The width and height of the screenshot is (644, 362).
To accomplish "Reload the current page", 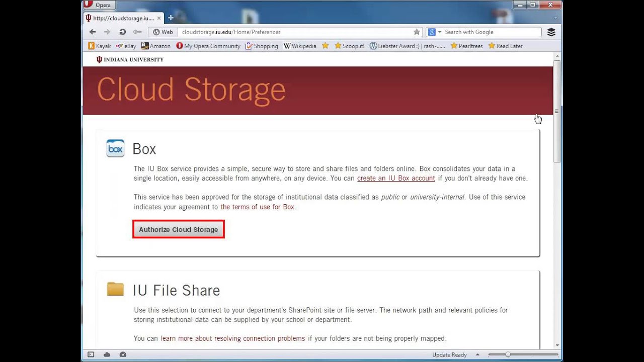I will click(x=122, y=32).
